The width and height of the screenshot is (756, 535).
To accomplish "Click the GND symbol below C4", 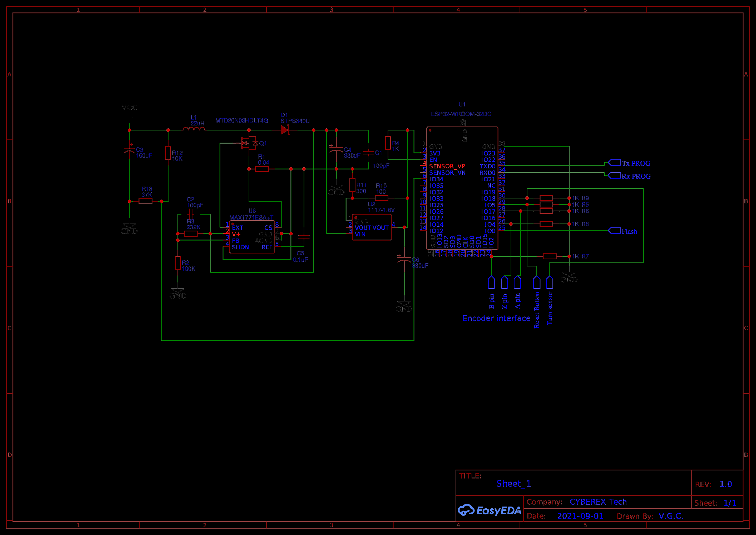I will coord(336,189).
